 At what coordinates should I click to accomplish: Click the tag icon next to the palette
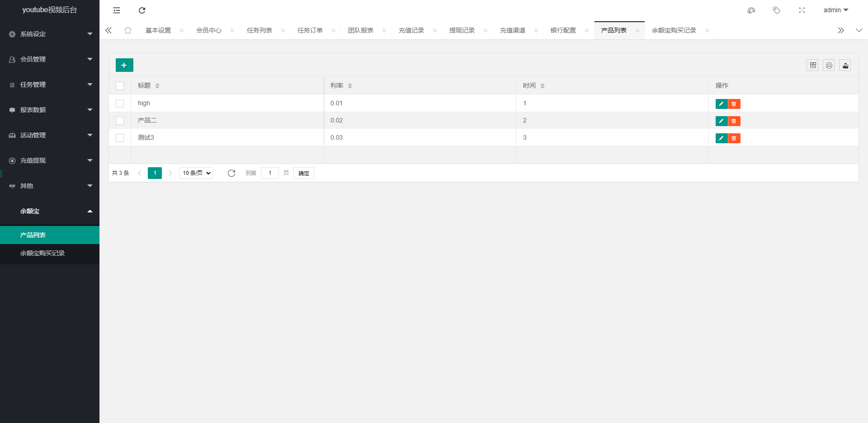pos(777,10)
